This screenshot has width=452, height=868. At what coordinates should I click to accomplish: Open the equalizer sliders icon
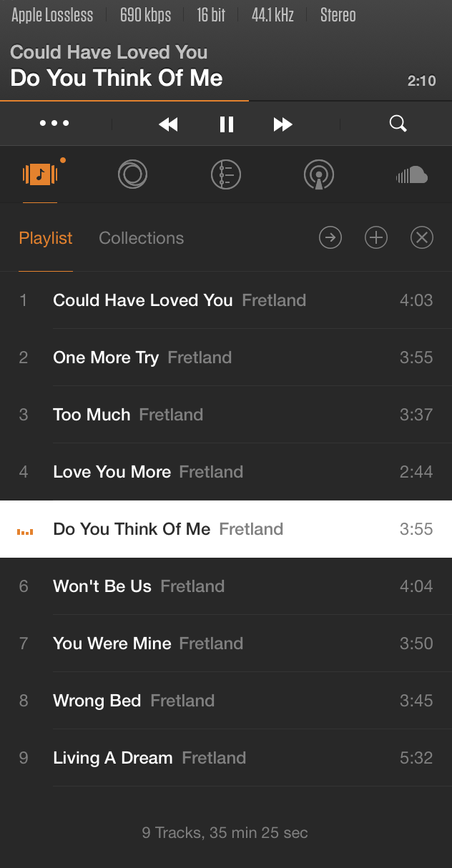(226, 174)
